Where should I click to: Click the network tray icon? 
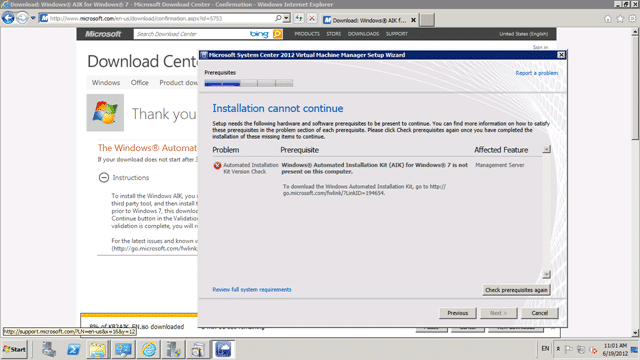[x=581, y=349]
